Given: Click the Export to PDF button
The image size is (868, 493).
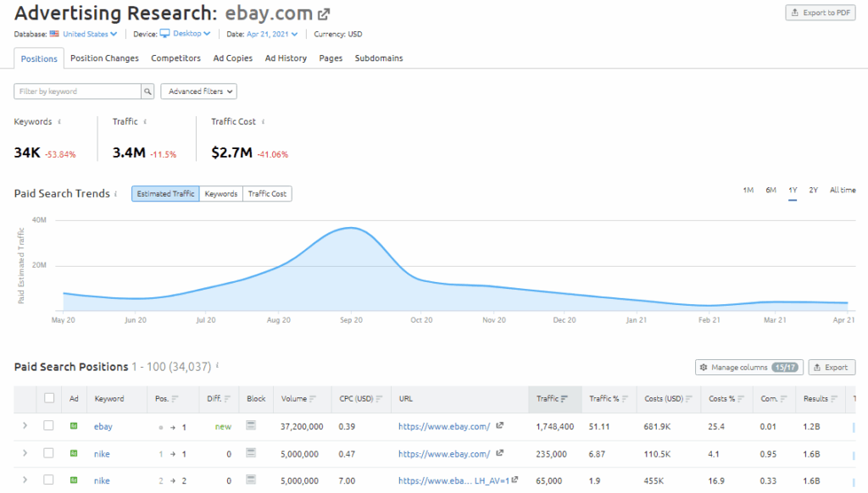Looking at the screenshot, I should (x=820, y=13).
